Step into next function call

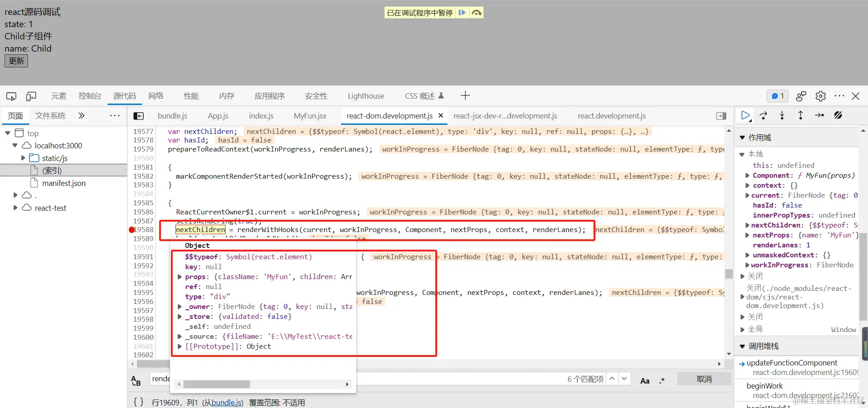coord(782,116)
